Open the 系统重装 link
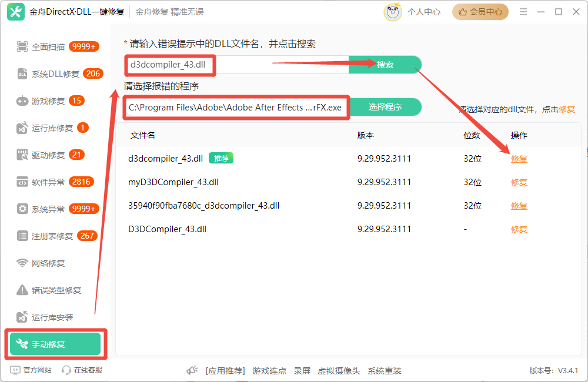Image resolution: width=588 pixels, height=382 pixels. (385, 371)
